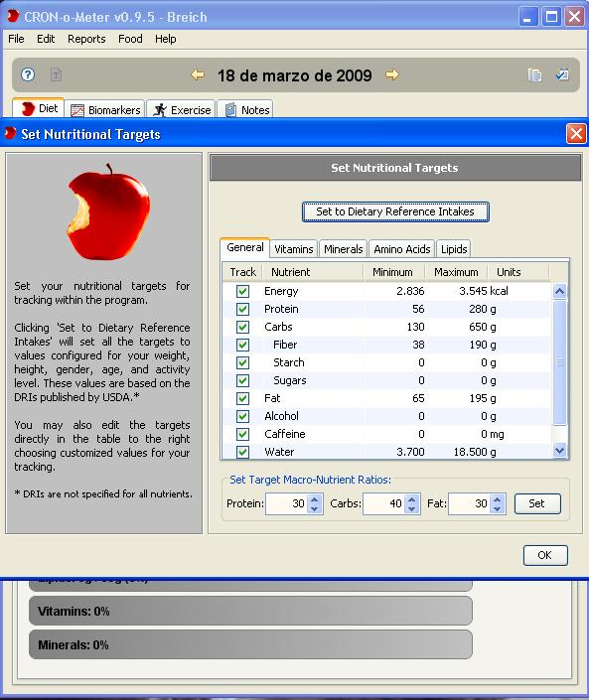Click the grayed text icon beside help
The image size is (589, 700).
[x=56, y=74]
